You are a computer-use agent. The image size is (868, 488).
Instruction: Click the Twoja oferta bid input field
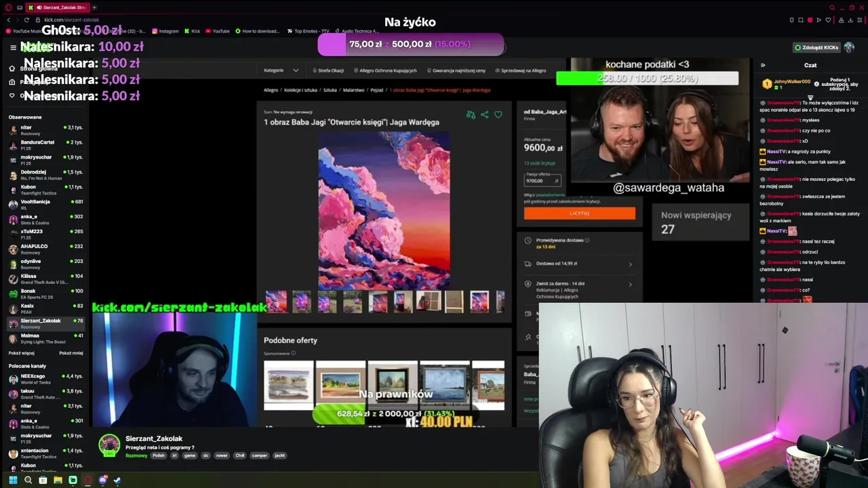coord(543,181)
